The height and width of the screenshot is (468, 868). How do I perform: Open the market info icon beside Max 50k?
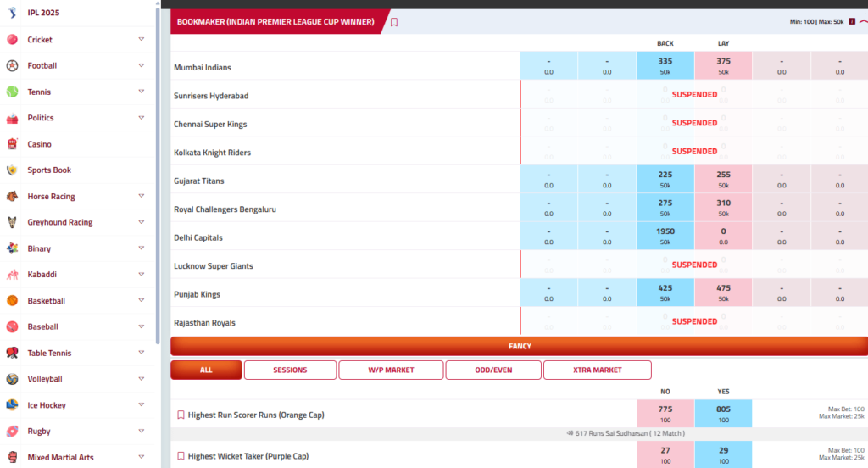click(852, 21)
